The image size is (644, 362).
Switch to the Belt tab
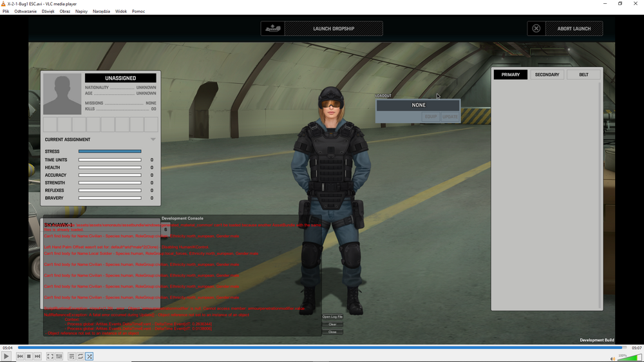[583, 75]
